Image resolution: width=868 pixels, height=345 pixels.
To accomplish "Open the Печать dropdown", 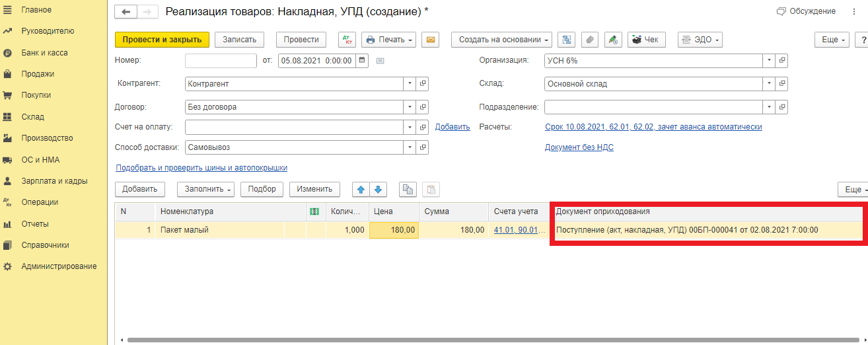I will click(x=390, y=40).
